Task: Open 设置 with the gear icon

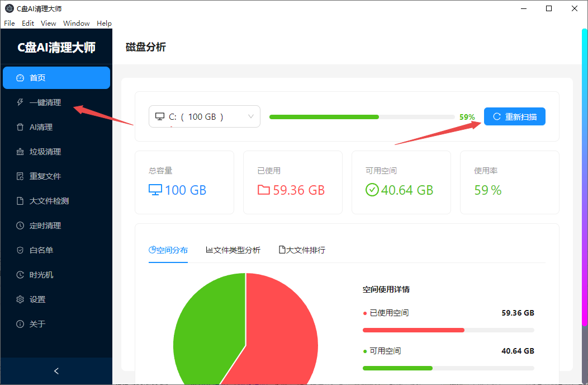Action: (x=20, y=299)
